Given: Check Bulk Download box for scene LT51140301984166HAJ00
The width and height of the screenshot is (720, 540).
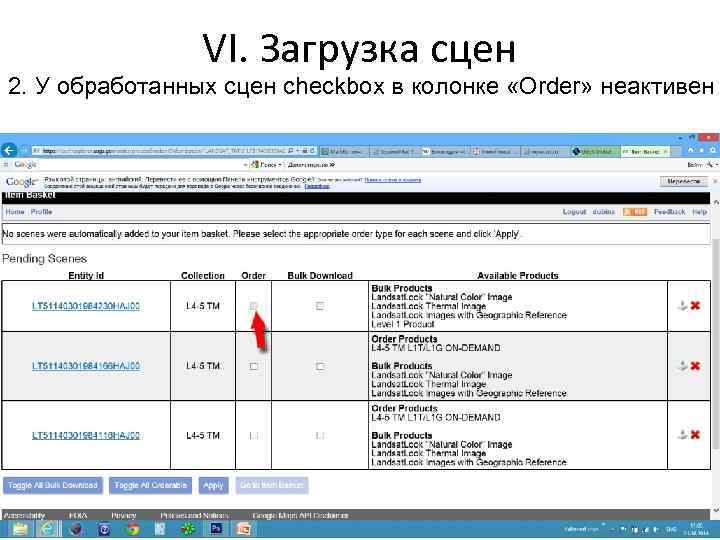Looking at the screenshot, I should 320,366.
